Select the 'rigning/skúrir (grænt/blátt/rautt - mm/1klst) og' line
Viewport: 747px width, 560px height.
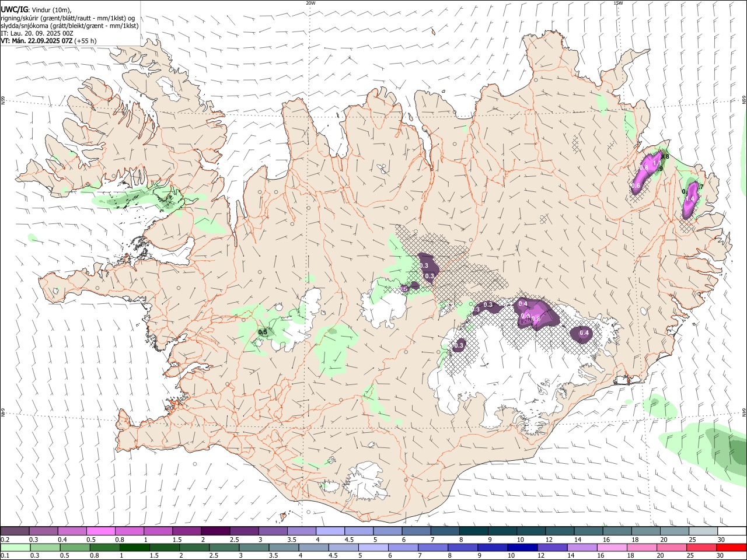coord(68,18)
